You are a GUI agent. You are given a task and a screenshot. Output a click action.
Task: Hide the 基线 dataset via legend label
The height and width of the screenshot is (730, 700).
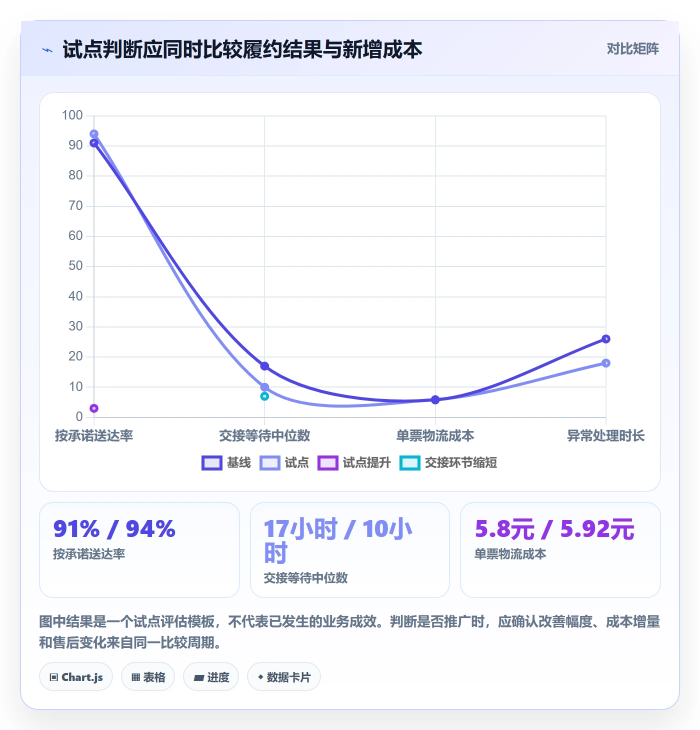(x=238, y=463)
